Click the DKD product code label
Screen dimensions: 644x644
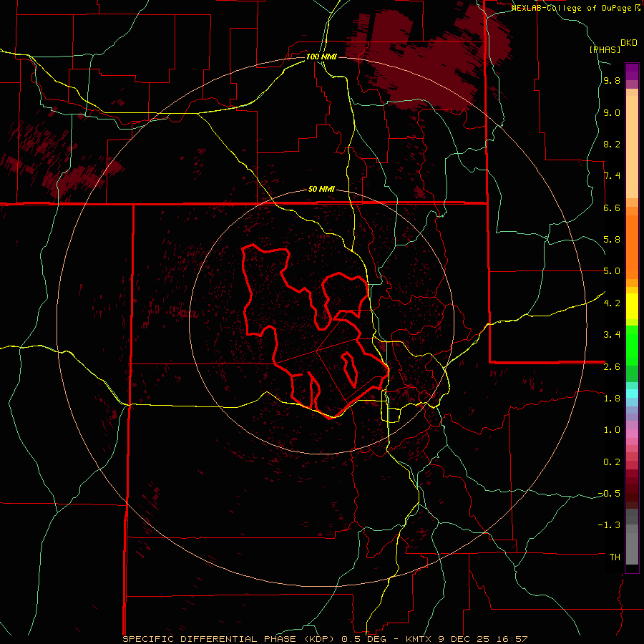coord(629,43)
